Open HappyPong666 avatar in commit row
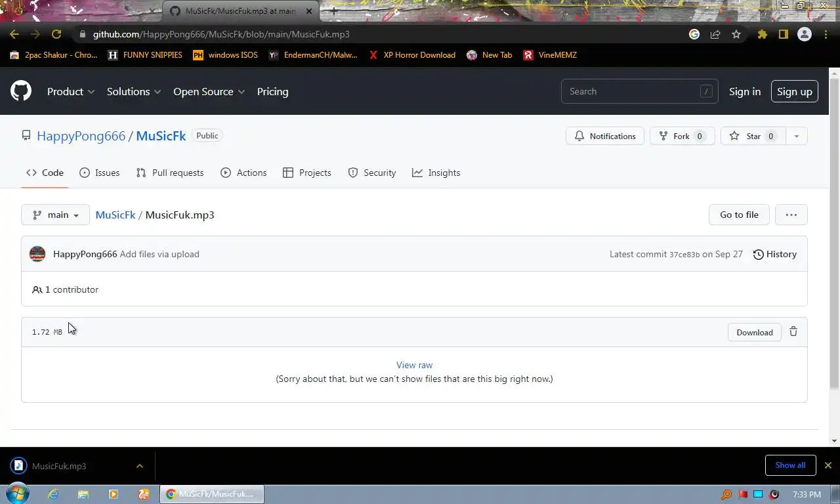 pyautogui.click(x=37, y=254)
